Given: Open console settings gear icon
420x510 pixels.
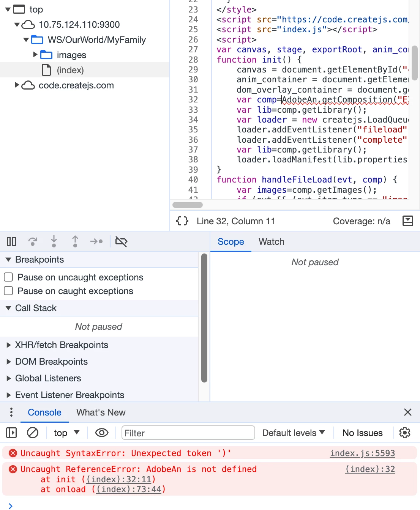Looking at the screenshot, I should click(405, 433).
